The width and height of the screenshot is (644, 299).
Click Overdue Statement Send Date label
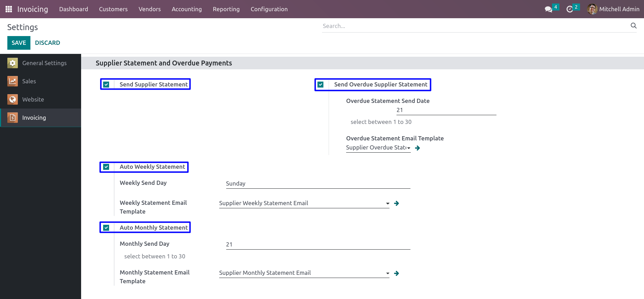tap(388, 101)
